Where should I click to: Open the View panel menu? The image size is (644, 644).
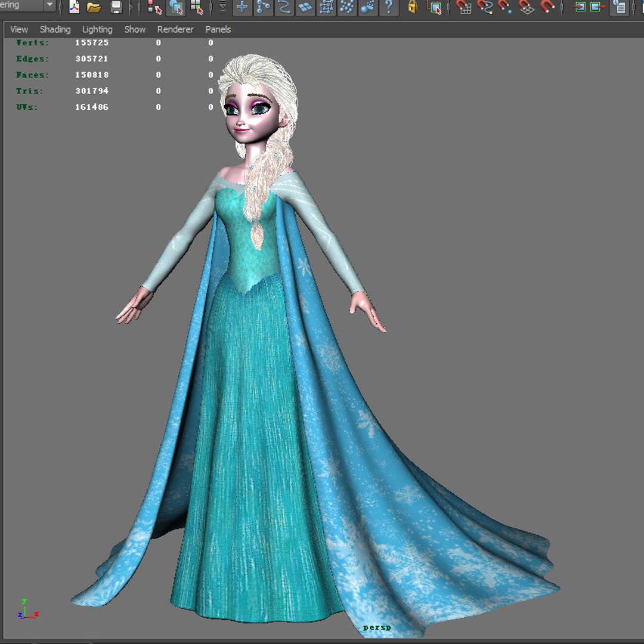(19, 29)
